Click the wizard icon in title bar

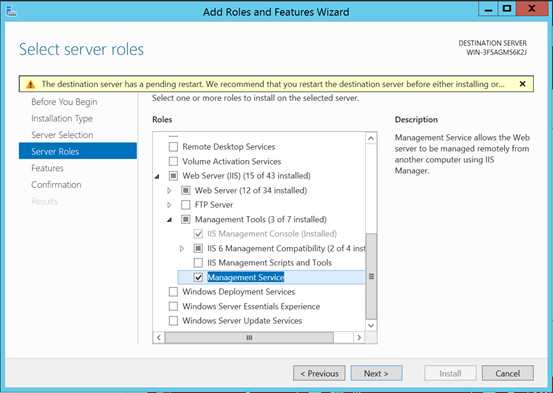tap(11, 11)
